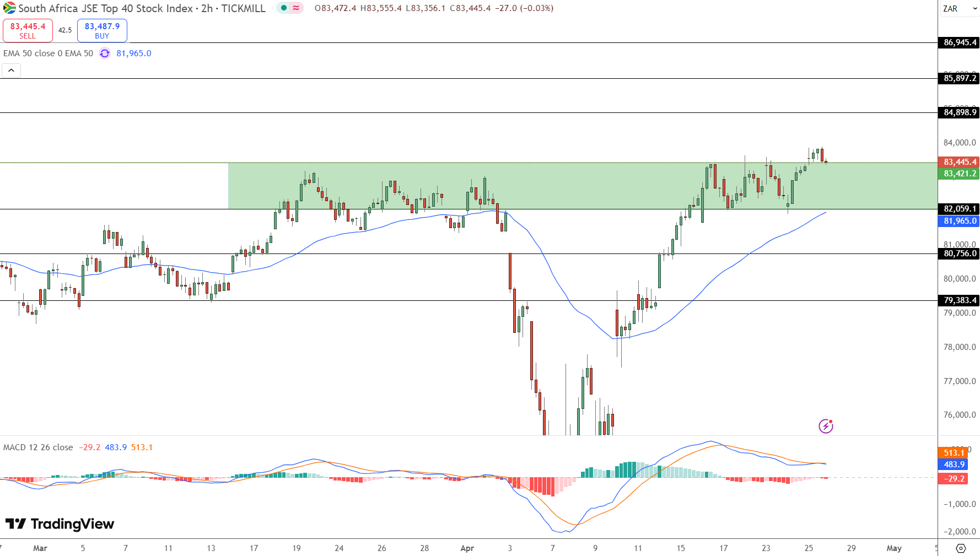The image size is (980, 556).
Task: Click the MACD signal value 513.1
Action: click(142, 447)
